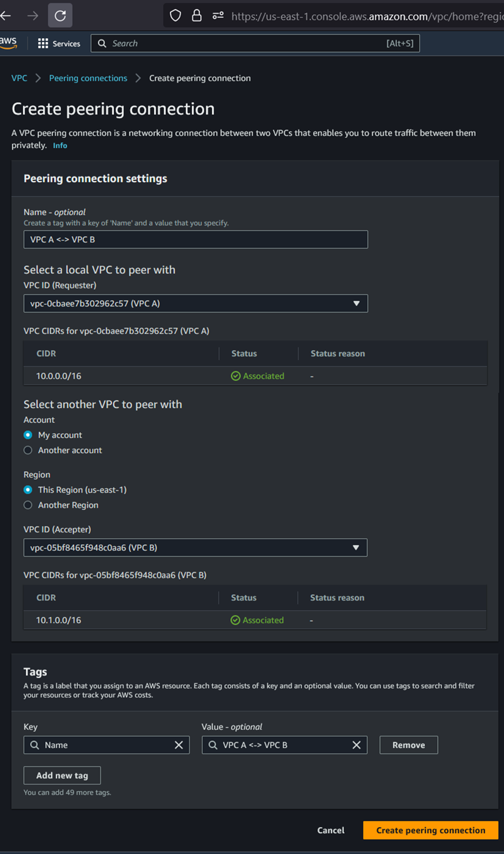Click the padlock site security icon
Viewport: 504px width, 854px height.
(x=197, y=16)
